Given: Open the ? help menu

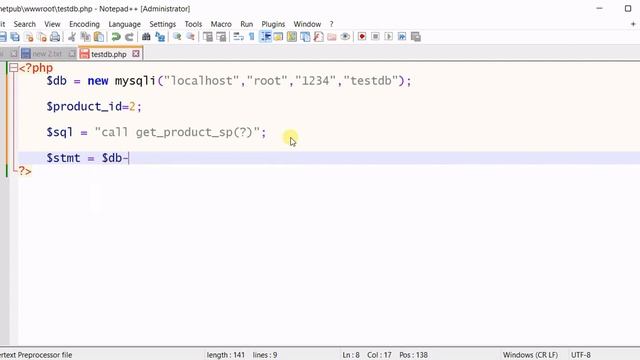Looking at the screenshot, I should (x=331, y=24).
